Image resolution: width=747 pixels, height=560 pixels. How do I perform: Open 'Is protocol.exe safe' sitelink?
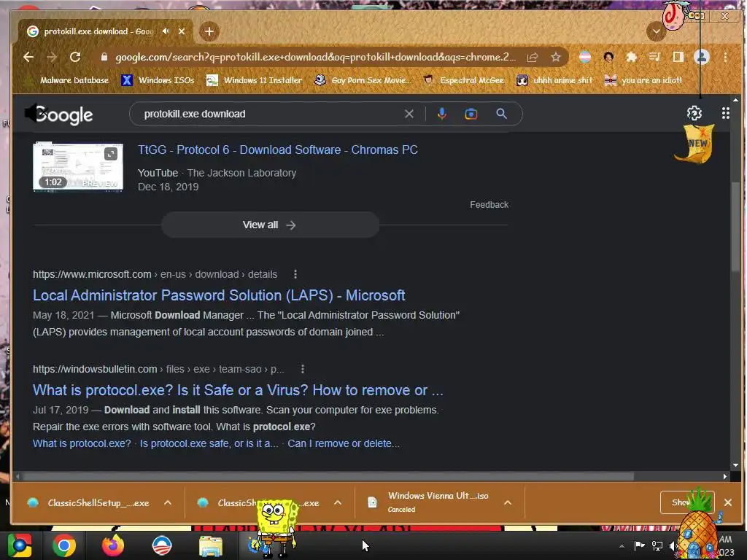tap(209, 443)
